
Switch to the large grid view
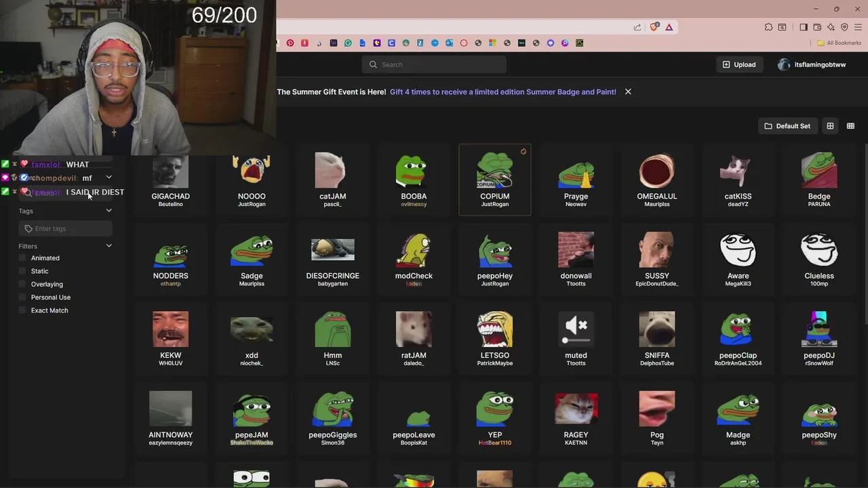(x=830, y=126)
